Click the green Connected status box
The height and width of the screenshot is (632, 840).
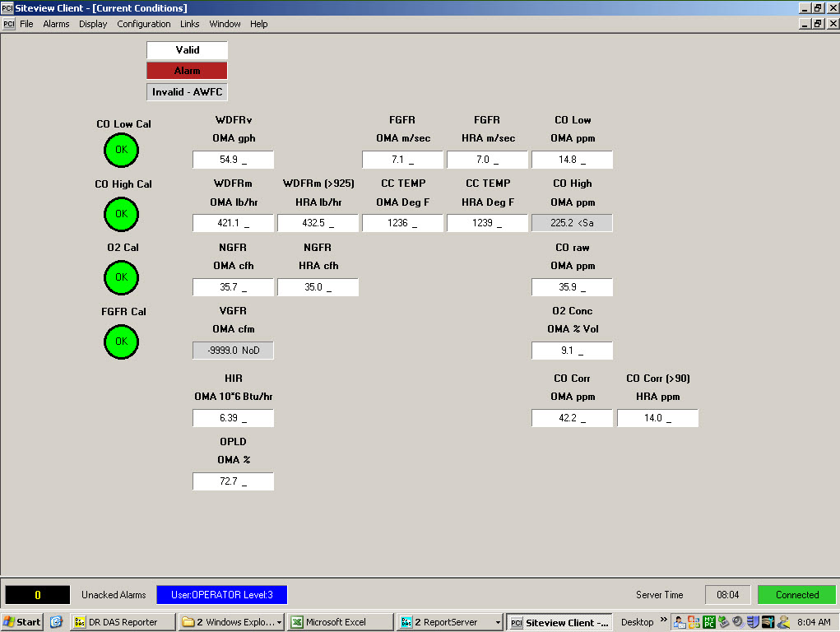(x=796, y=595)
